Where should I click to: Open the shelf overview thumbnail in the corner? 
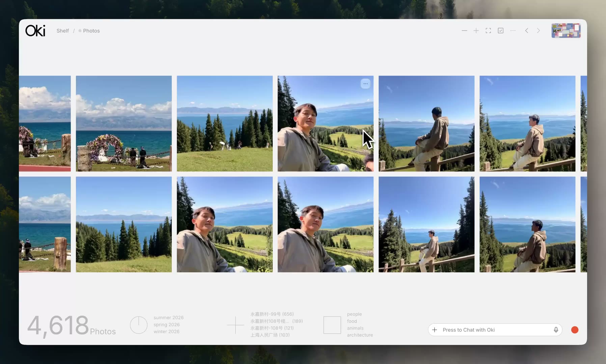566,31
